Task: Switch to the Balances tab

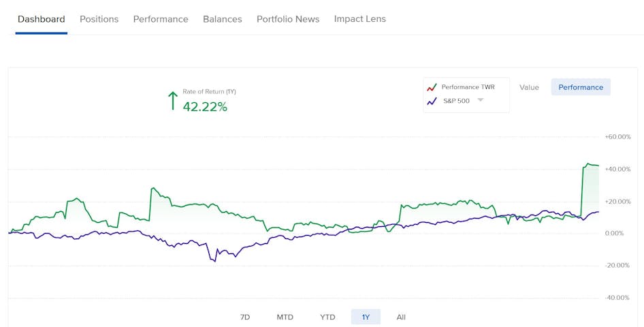Action: pyautogui.click(x=222, y=19)
